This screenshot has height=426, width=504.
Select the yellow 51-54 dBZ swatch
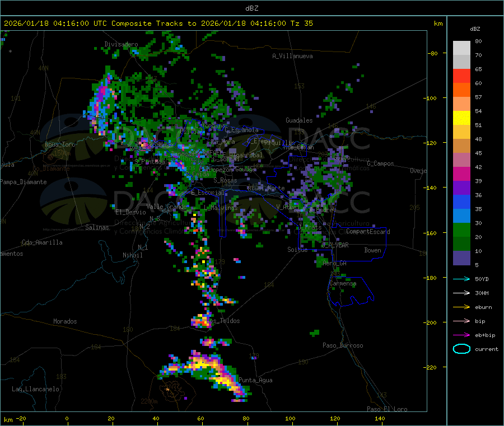461,118
